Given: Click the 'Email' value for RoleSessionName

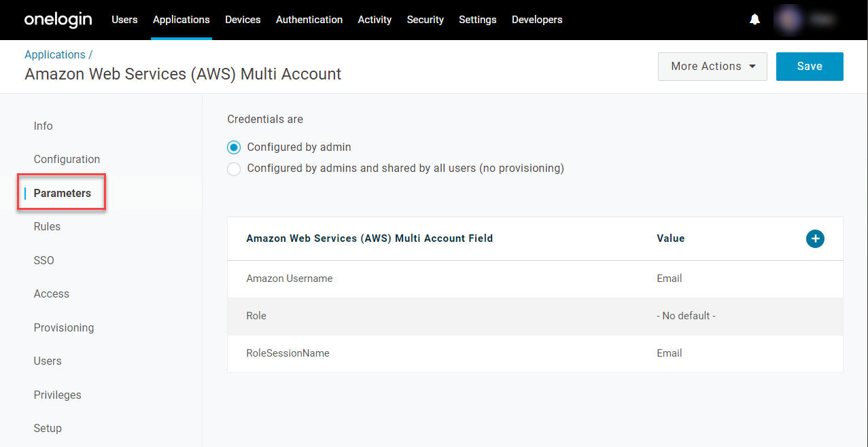Looking at the screenshot, I should click(670, 353).
